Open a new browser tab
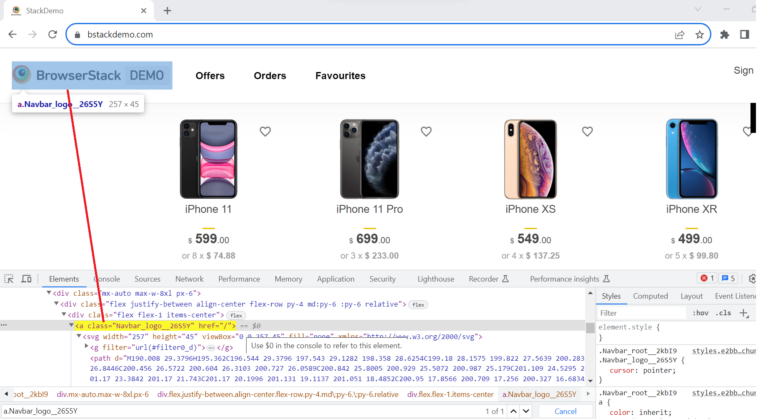The width and height of the screenshot is (768, 419). point(167,10)
